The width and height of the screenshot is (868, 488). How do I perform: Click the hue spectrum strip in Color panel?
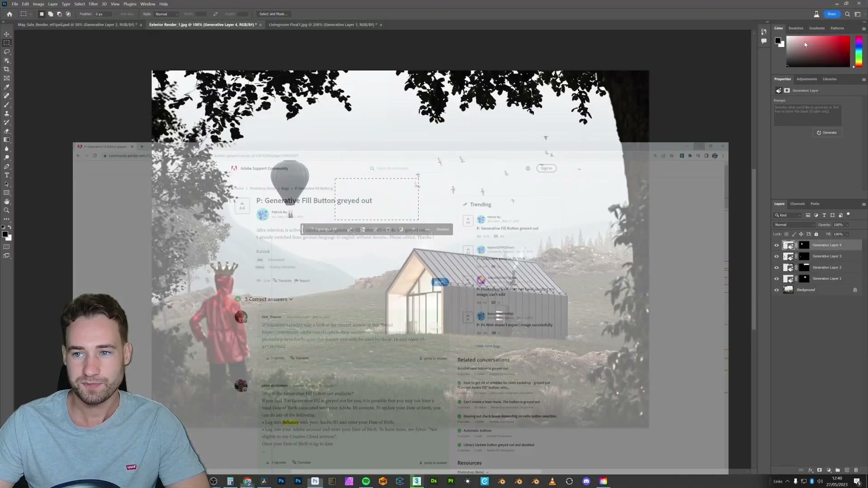(x=859, y=52)
